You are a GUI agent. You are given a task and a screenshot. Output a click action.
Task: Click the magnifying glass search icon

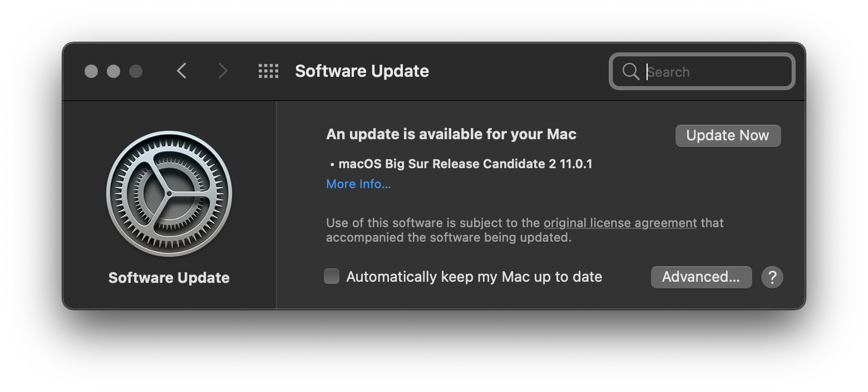630,71
